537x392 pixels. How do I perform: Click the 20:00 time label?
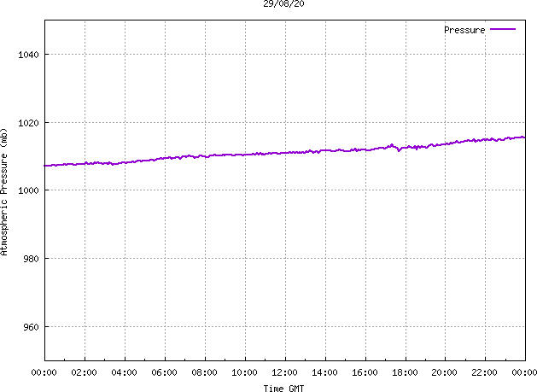(x=445, y=372)
